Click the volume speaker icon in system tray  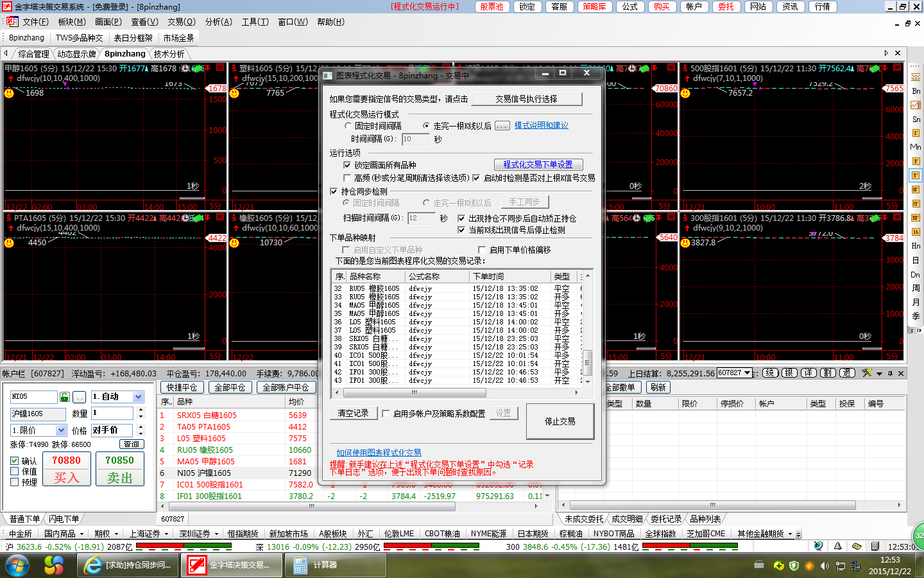(824, 566)
